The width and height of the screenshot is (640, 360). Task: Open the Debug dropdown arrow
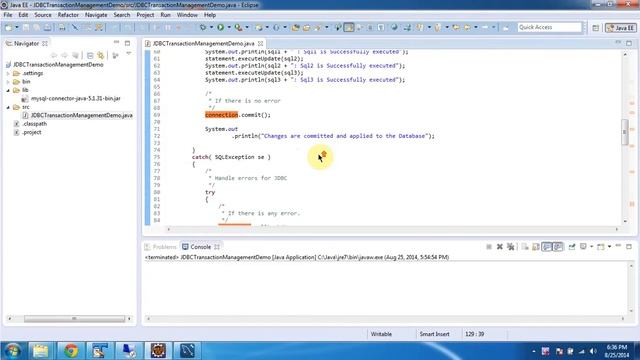point(211,27)
